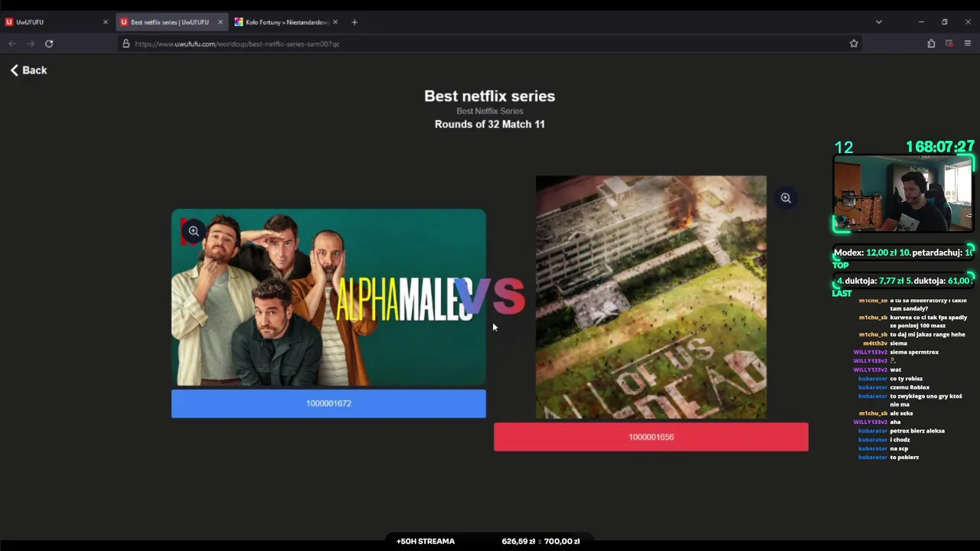This screenshot has height=551, width=980.
Task: Click the browser back arrow
Action: (x=12, y=44)
